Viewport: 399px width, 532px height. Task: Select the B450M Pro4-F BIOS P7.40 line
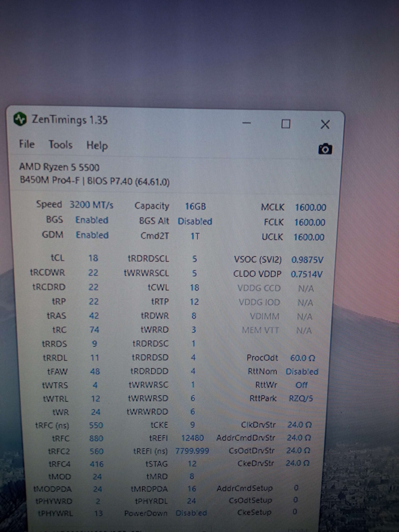[x=95, y=181]
